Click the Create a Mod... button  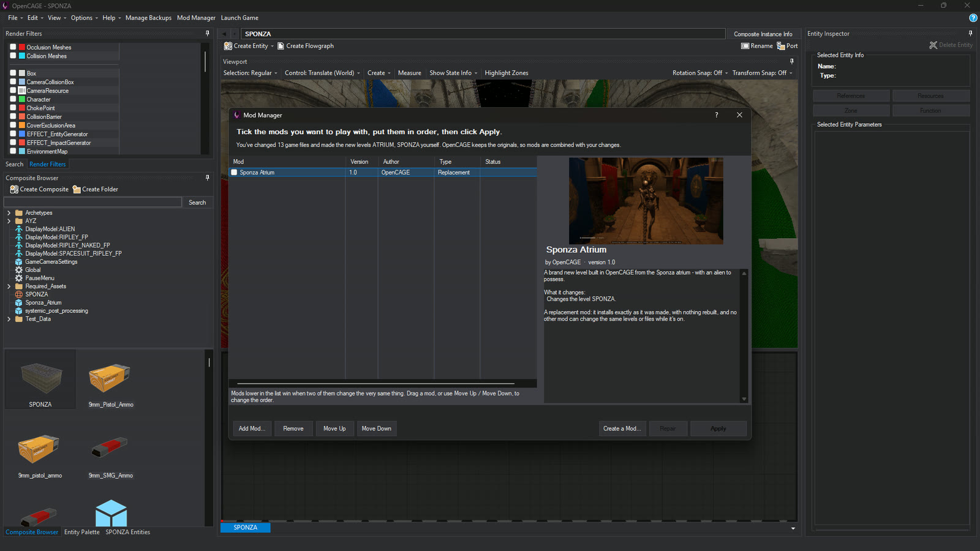[x=622, y=429]
